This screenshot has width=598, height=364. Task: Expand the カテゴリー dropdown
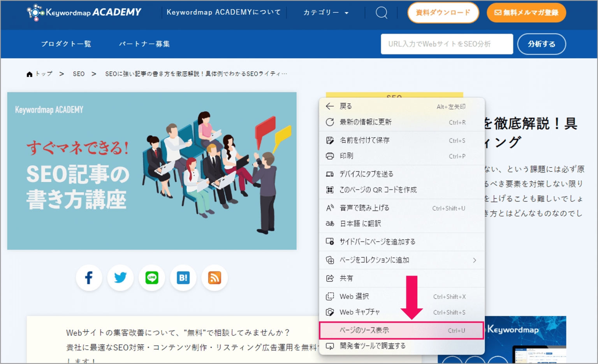pos(326,12)
